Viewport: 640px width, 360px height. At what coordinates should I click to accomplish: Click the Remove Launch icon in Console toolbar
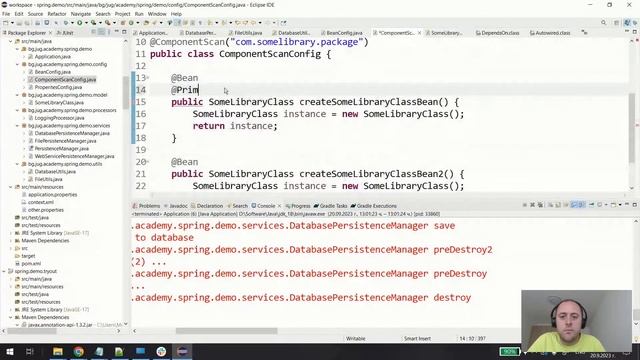(x=532, y=205)
